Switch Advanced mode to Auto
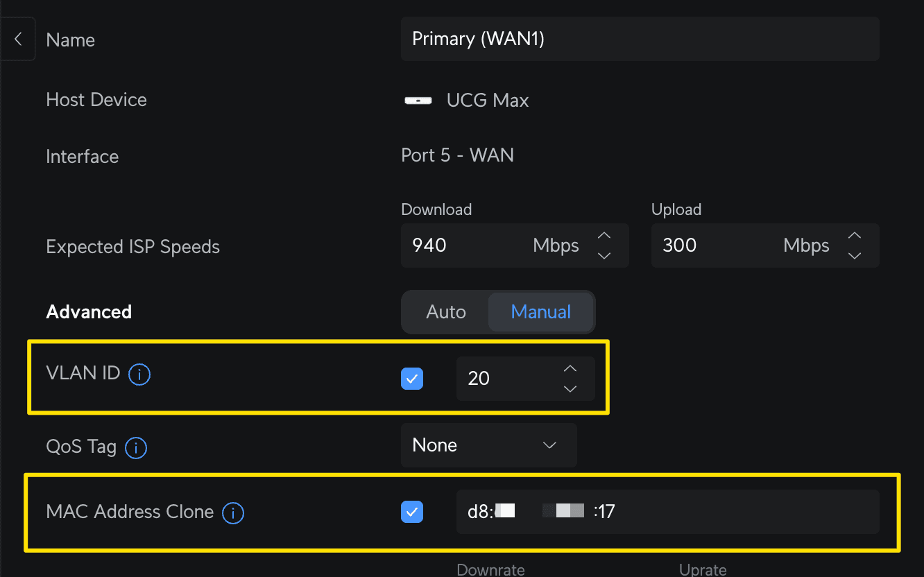The width and height of the screenshot is (924, 577). pos(445,312)
